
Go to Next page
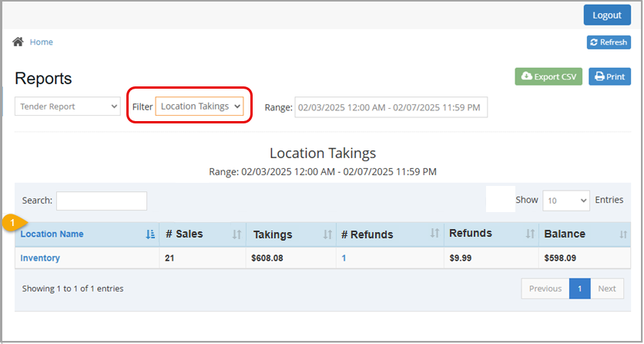[x=607, y=288]
